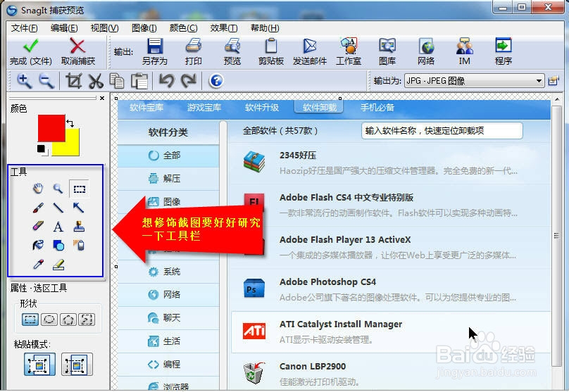
Task: Open the Image (图像) menu
Action: [144, 28]
